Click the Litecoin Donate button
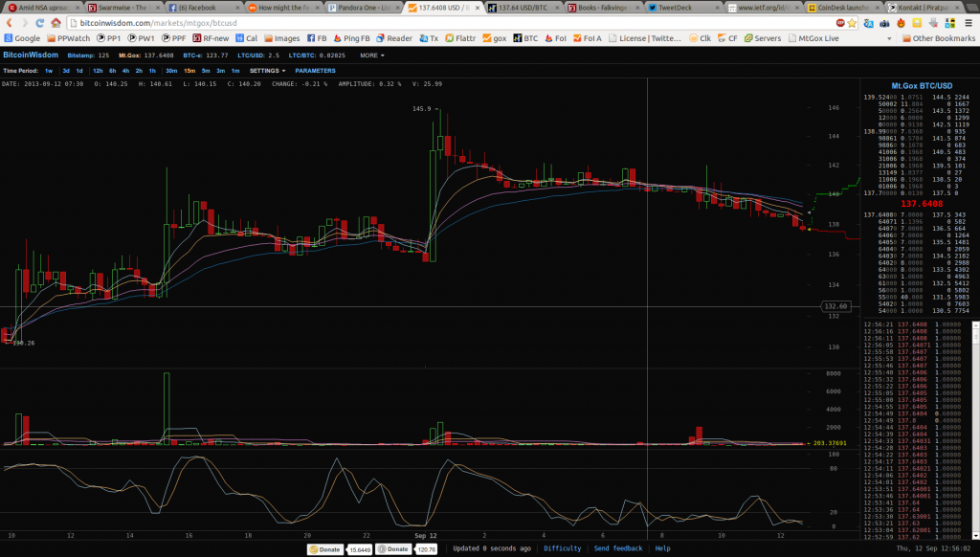Screen dimensions: 980x557 coord(393,549)
